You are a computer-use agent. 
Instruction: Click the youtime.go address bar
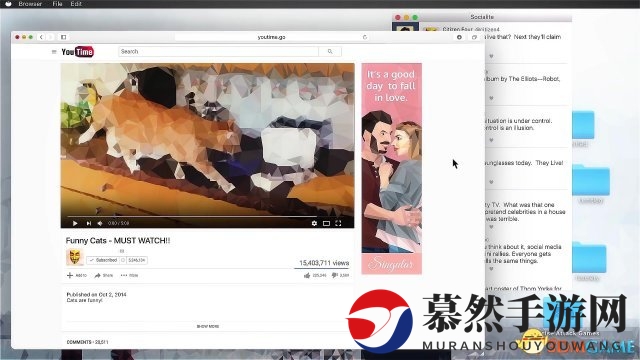click(x=271, y=37)
